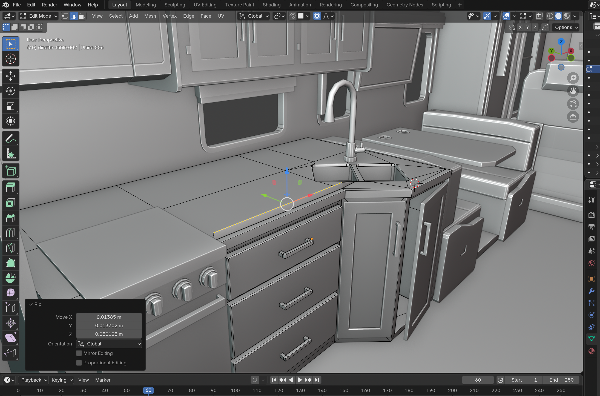Screen dimensions: 600x396
Task: Enable vertex select mode
Action: [x=65, y=16]
